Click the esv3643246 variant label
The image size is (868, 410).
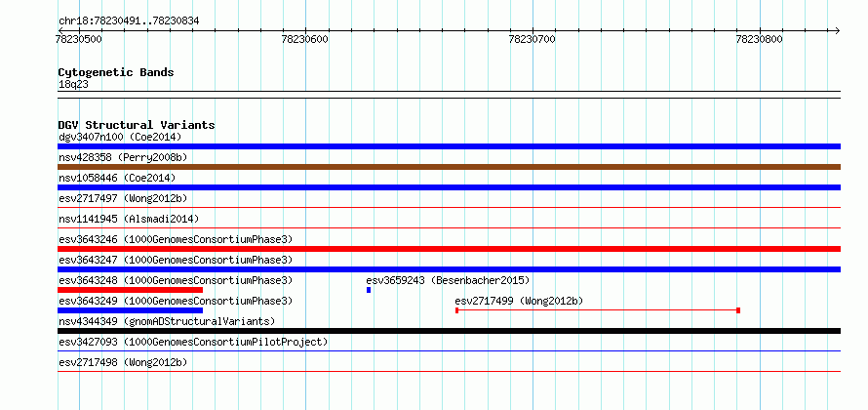coord(176,239)
